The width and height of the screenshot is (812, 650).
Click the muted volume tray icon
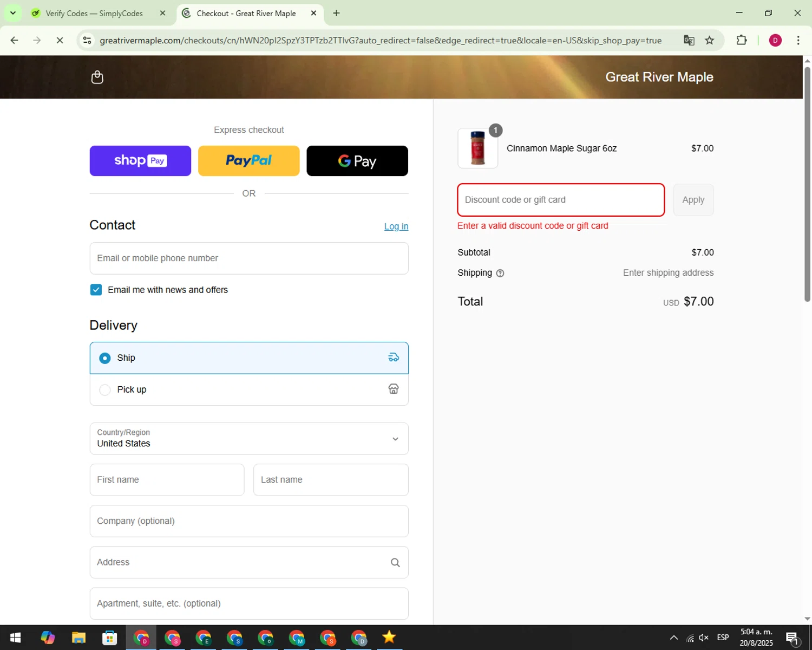click(704, 638)
